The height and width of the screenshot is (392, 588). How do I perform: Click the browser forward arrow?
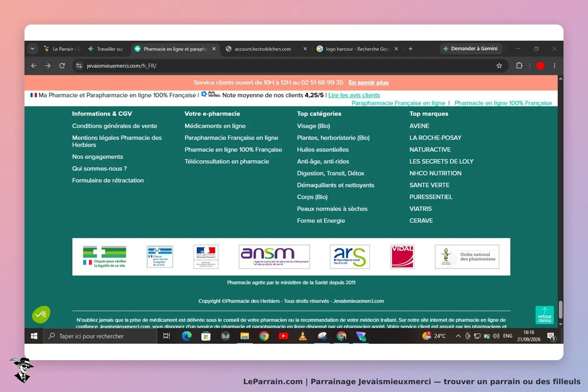point(48,66)
